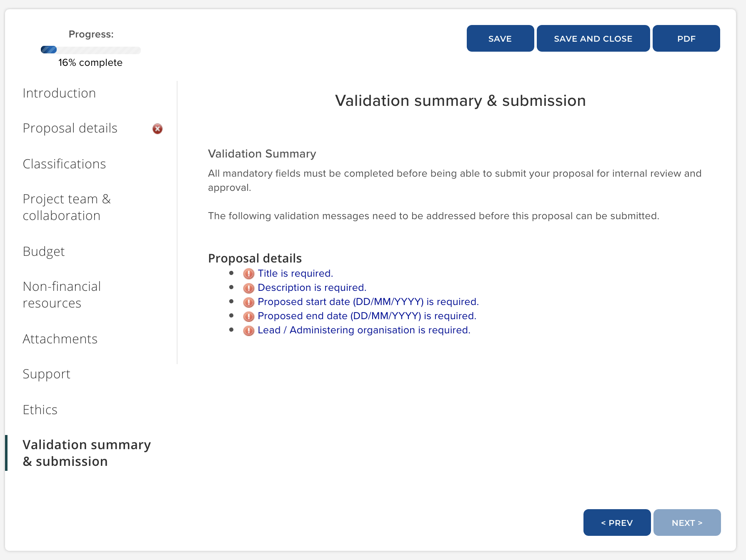746x560 pixels.
Task: Follow the 'Title is required' link
Action: tap(295, 274)
